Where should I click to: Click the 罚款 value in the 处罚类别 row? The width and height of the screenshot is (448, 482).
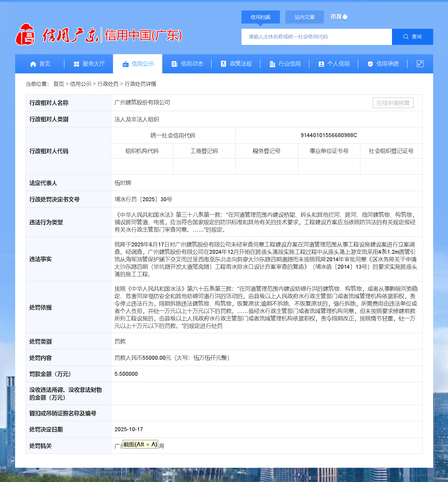tap(120, 341)
